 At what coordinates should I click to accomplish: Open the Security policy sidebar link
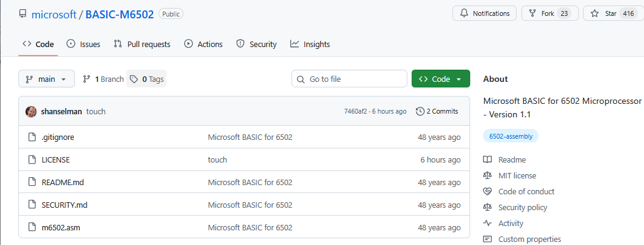point(523,208)
